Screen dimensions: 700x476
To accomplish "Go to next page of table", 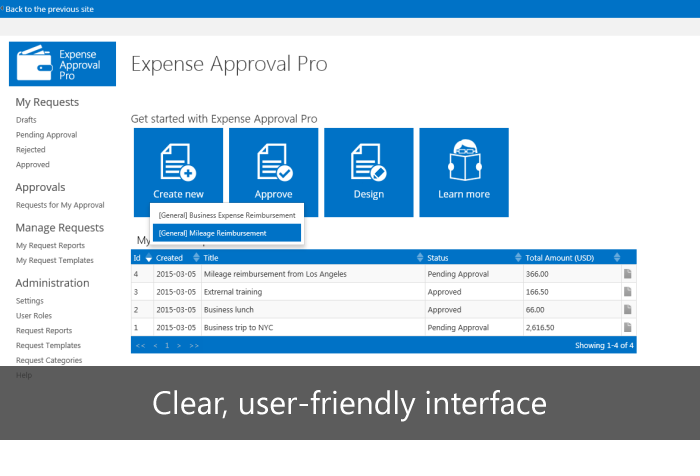I will coord(179,346).
